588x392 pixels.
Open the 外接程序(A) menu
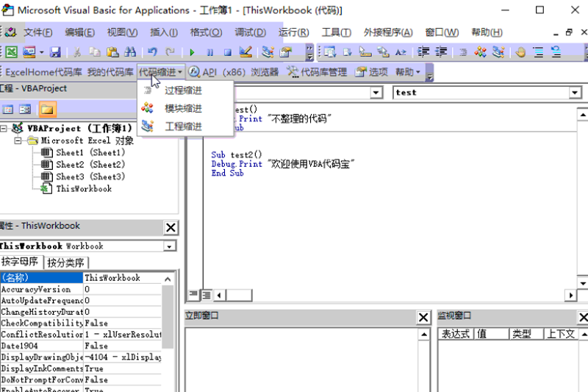pyautogui.click(x=388, y=32)
